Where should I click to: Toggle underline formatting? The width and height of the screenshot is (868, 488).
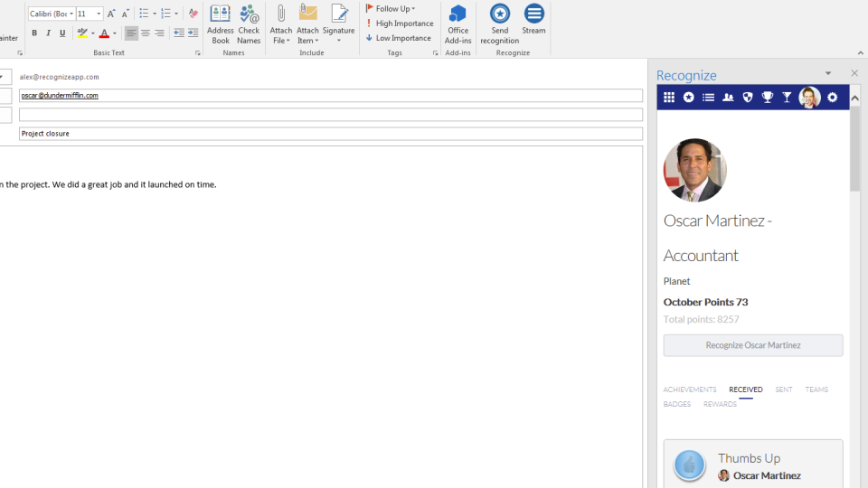(62, 33)
